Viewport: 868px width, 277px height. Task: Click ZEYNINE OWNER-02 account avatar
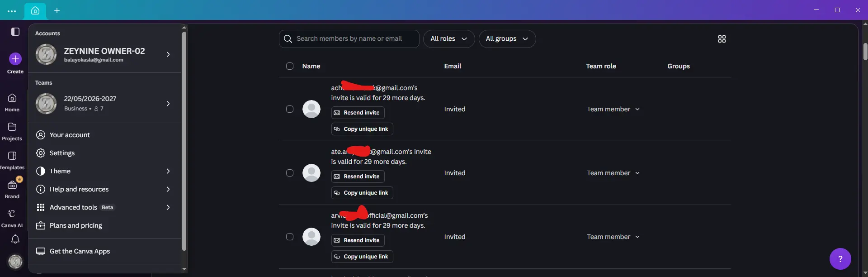(x=46, y=54)
